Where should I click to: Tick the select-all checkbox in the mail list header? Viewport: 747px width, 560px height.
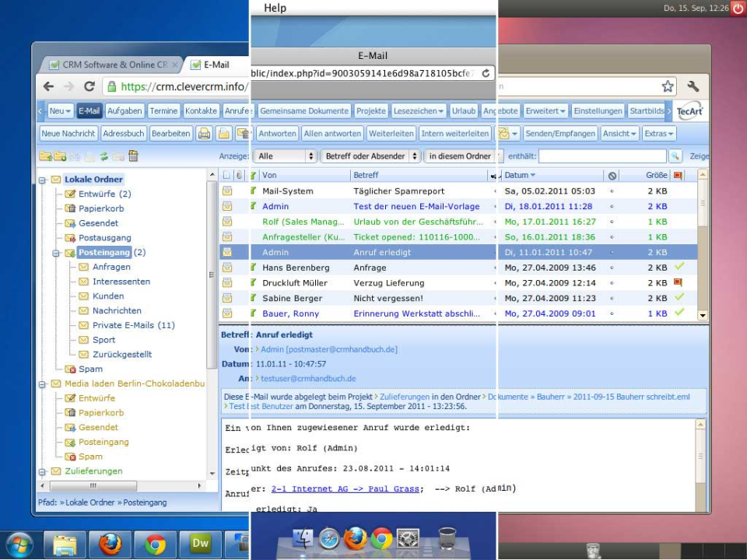pyautogui.click(x=226, y=176)
